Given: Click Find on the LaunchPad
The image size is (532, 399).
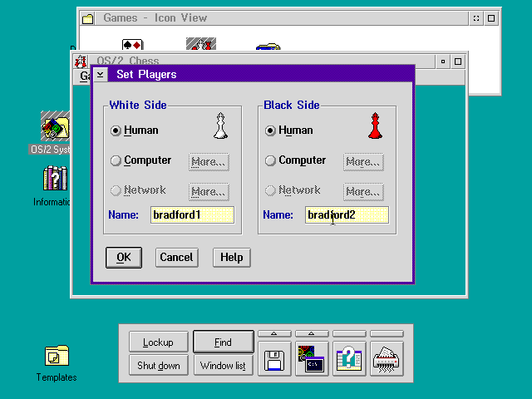Looking at the screenshot, I should coord(224,342).
